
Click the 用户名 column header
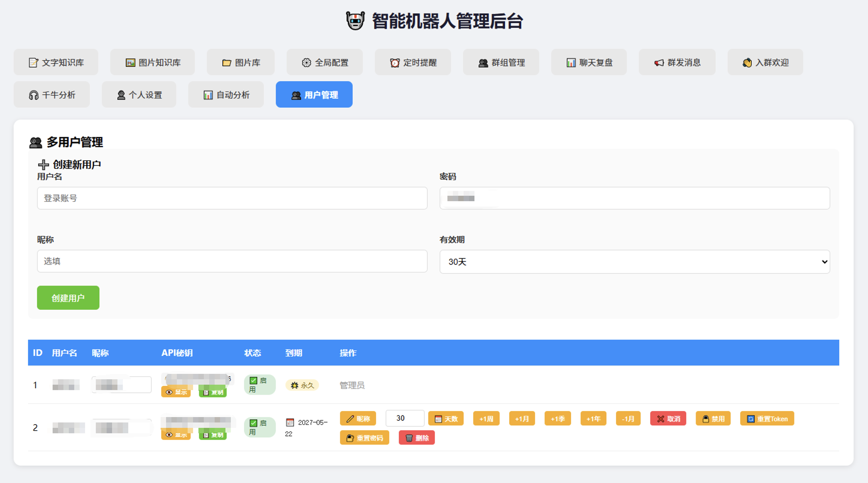[64, 353]
